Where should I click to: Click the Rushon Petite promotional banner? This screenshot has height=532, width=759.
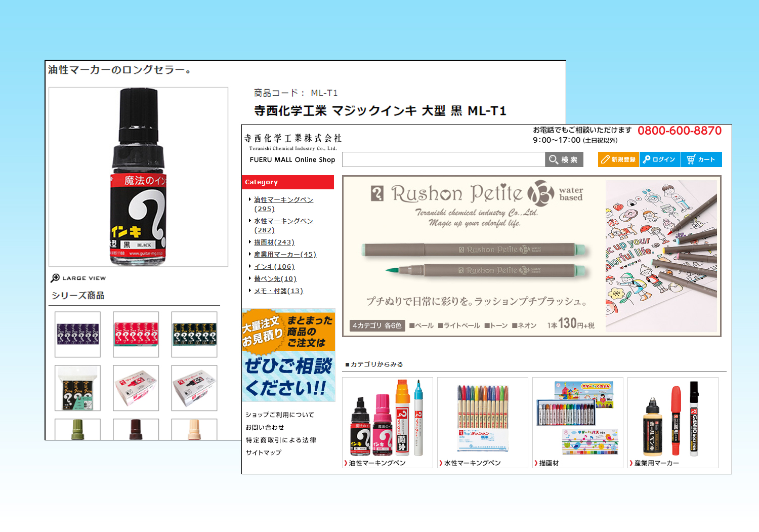pos(531,256)
